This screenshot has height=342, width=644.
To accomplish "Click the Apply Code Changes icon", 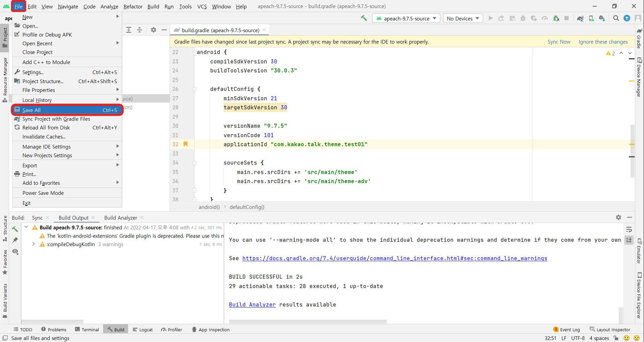I will click(x=512, y=18).
